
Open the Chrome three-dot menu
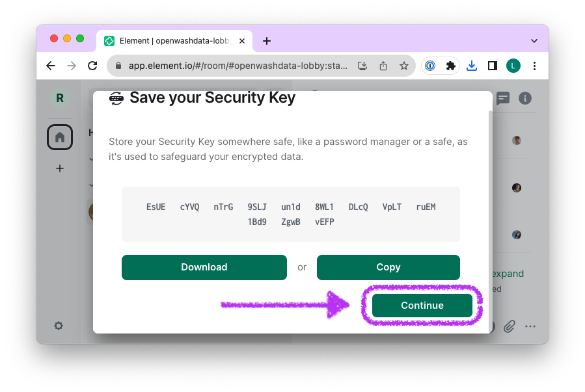534,66
